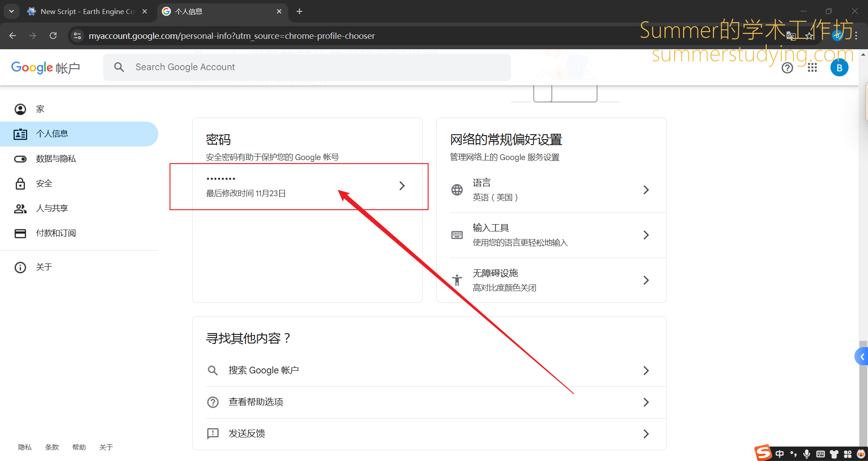Click the feedback bubble icon beside 发送反馈
Viewport: 868px width, 461px height.
(x=213, y=434)
